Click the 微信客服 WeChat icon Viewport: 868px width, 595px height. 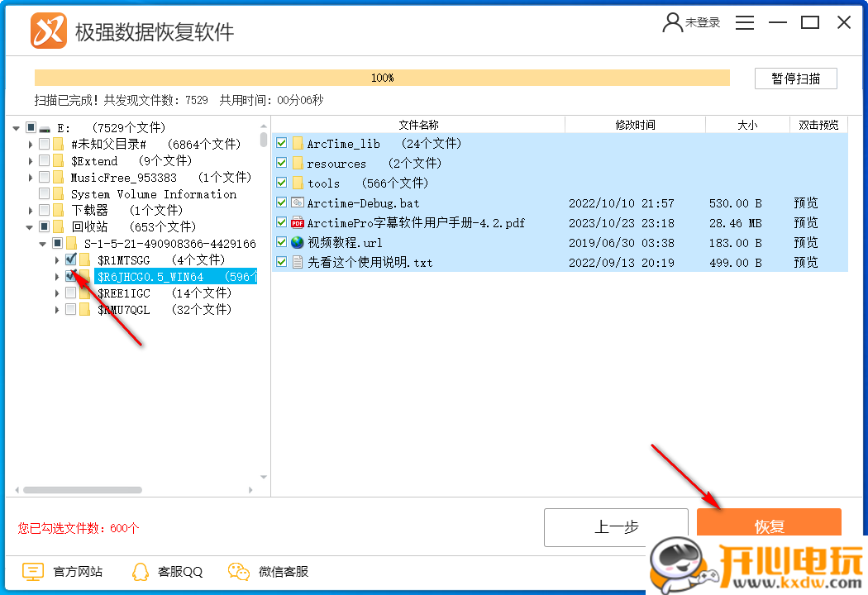tap(239, 571)
